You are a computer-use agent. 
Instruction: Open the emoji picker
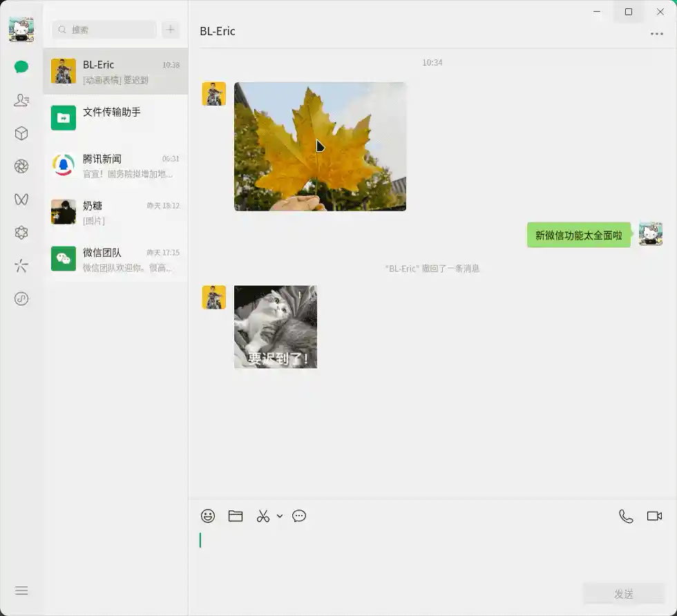208,516
